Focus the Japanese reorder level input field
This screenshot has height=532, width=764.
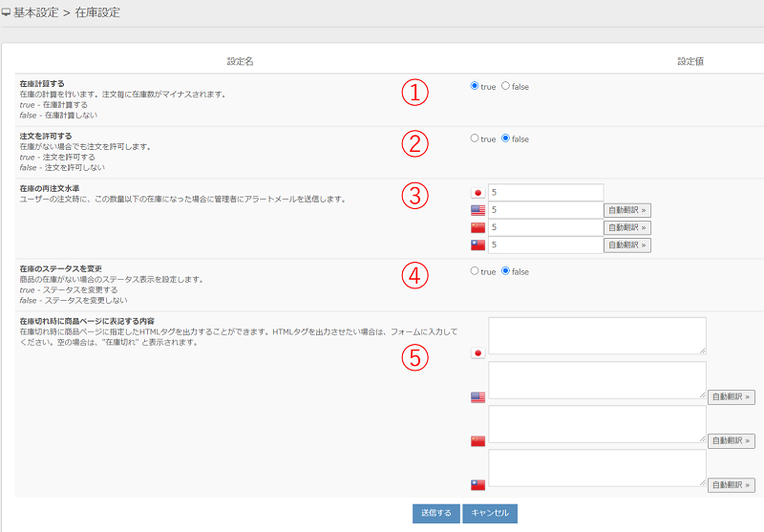click(545, 193)
